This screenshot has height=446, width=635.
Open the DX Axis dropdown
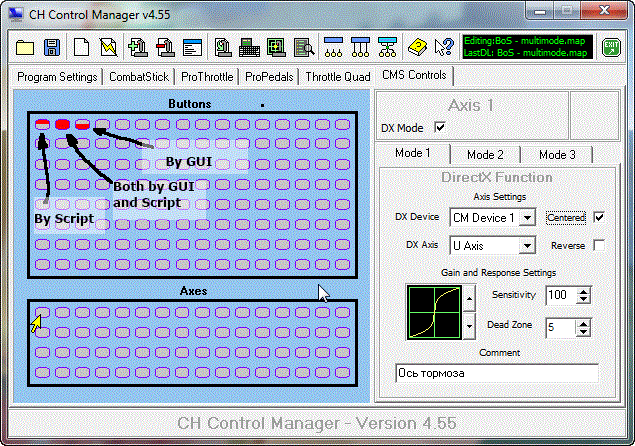tap(527, 245)
